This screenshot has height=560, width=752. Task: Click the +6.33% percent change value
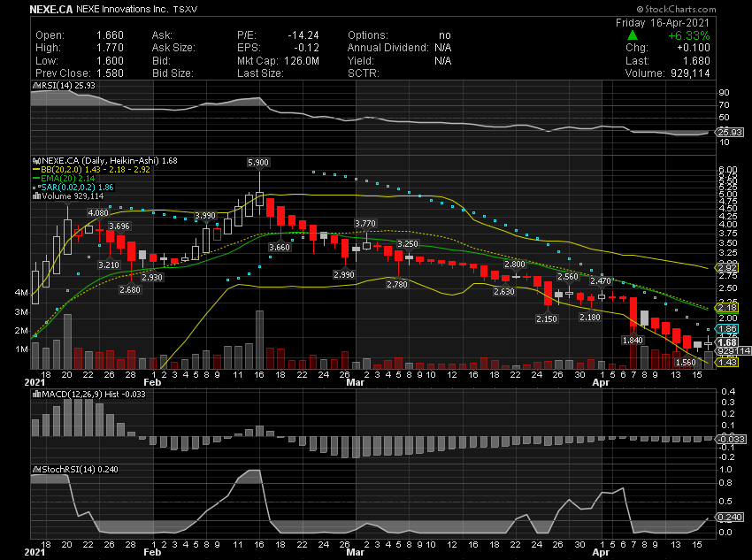[x=688, y=35]
